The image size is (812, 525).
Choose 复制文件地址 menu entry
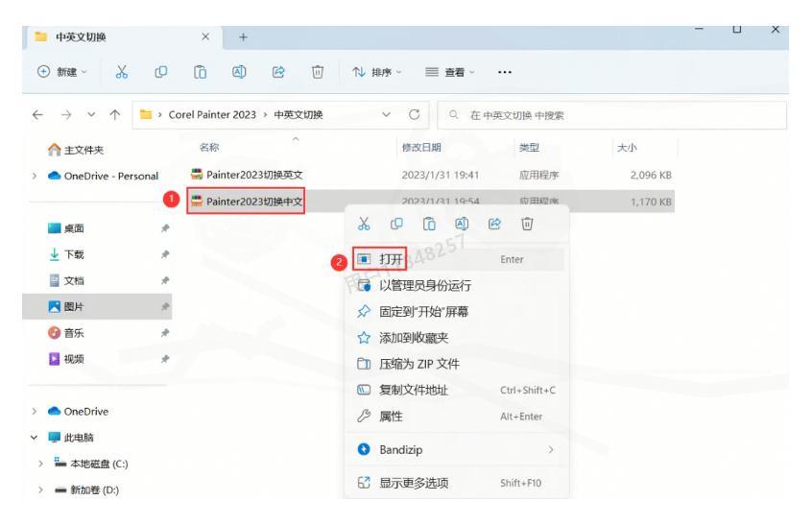(457, 391)
